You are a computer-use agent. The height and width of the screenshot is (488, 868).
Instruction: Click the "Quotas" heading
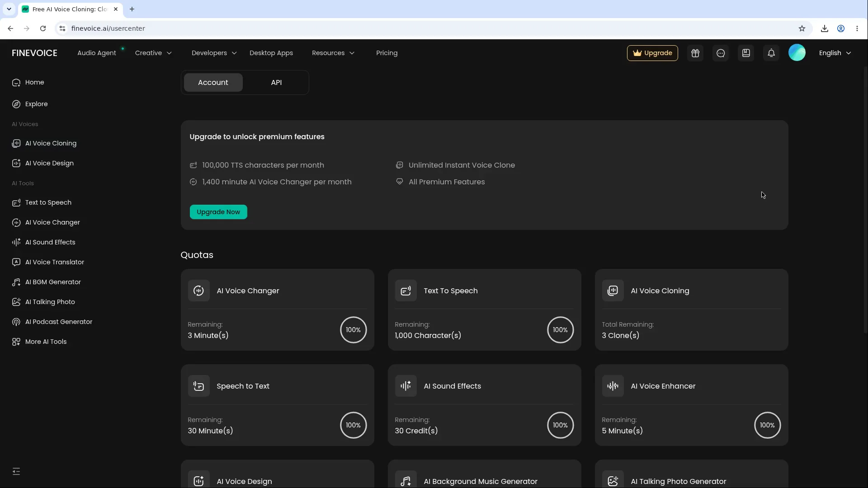click(x=197, y=255)
